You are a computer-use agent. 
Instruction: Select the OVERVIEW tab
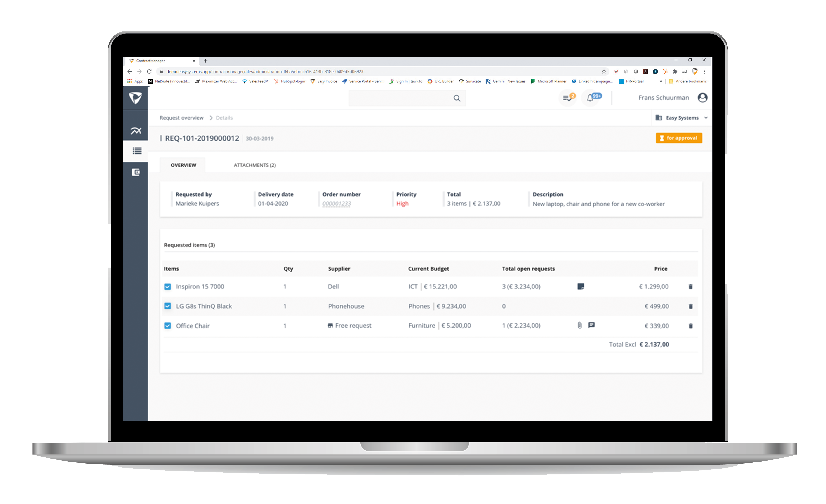[x=183, y=165]
